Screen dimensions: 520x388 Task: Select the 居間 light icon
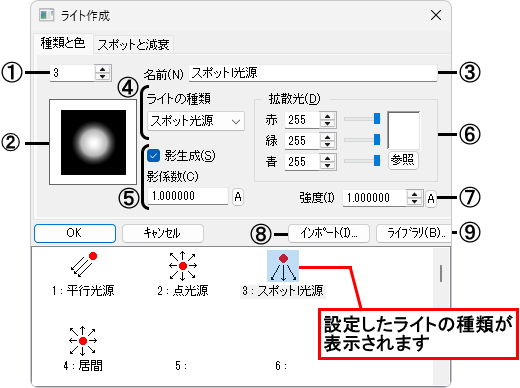point(83,341)
